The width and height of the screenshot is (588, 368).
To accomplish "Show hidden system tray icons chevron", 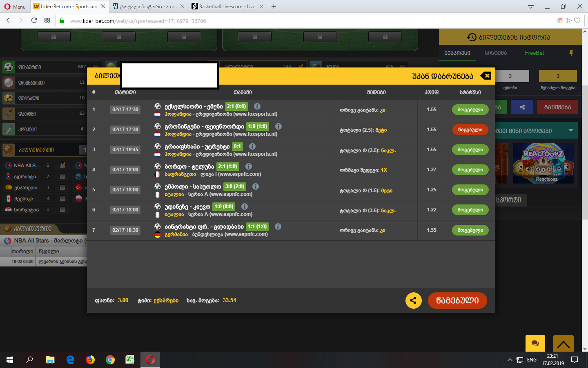I will tap(510, 360).
